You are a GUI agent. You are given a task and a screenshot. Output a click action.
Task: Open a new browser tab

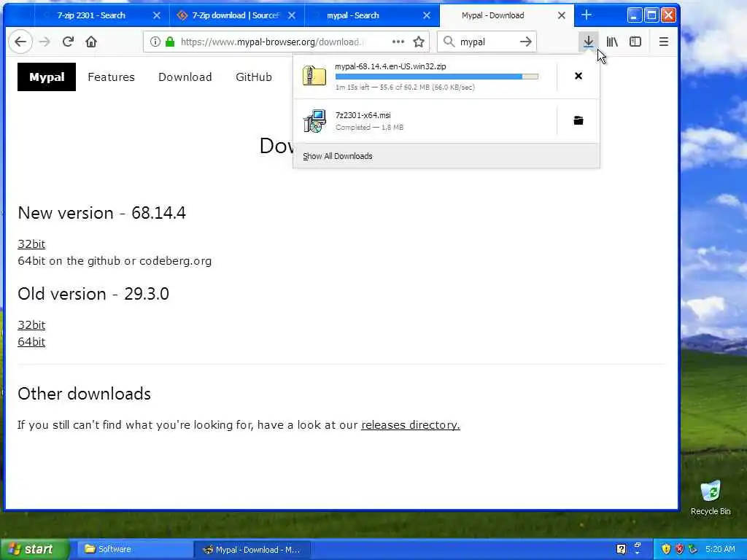coord(587,15)
